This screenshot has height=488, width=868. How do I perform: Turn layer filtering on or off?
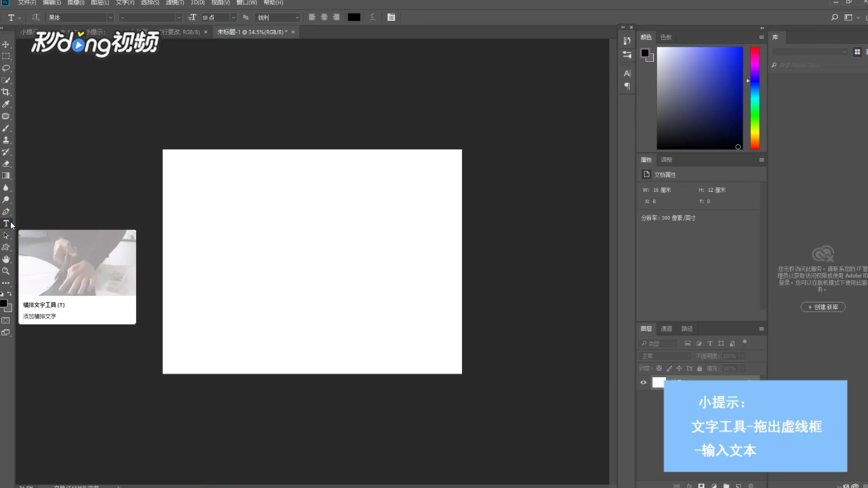click(745, 342)
